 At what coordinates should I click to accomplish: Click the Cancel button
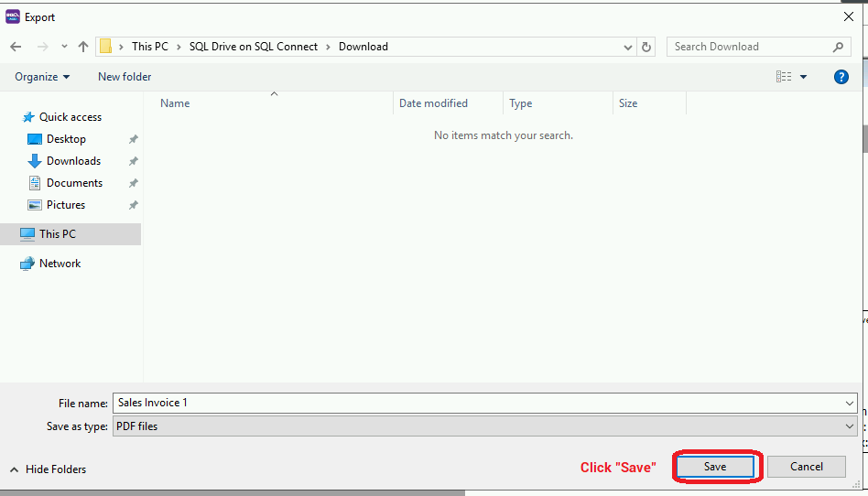(807, 467)
